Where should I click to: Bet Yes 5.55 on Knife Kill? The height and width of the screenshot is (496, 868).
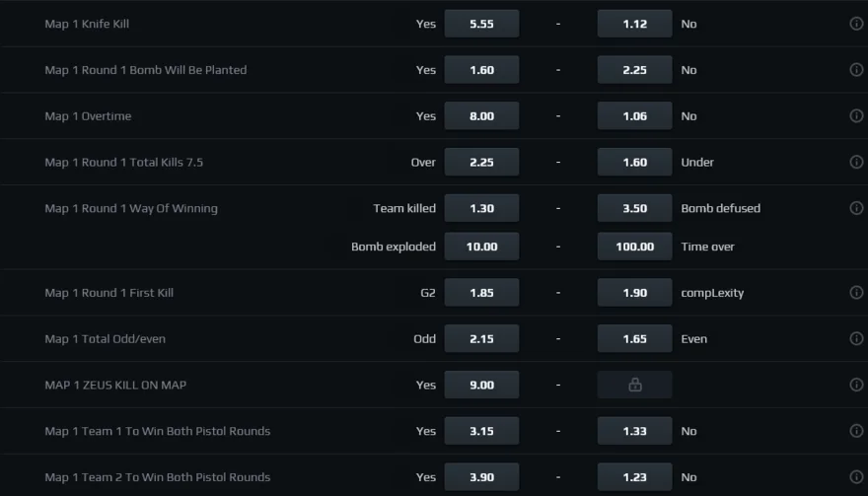point(481,24)
